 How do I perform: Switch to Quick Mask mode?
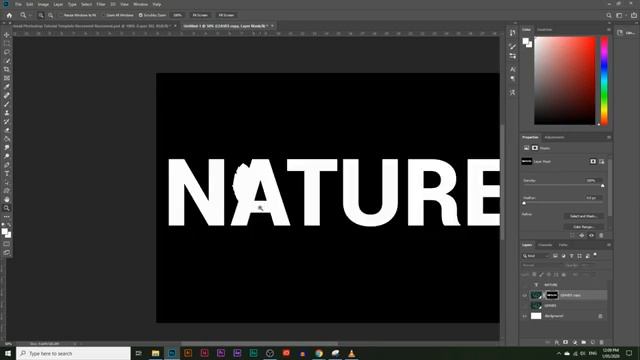pos(7,244)
